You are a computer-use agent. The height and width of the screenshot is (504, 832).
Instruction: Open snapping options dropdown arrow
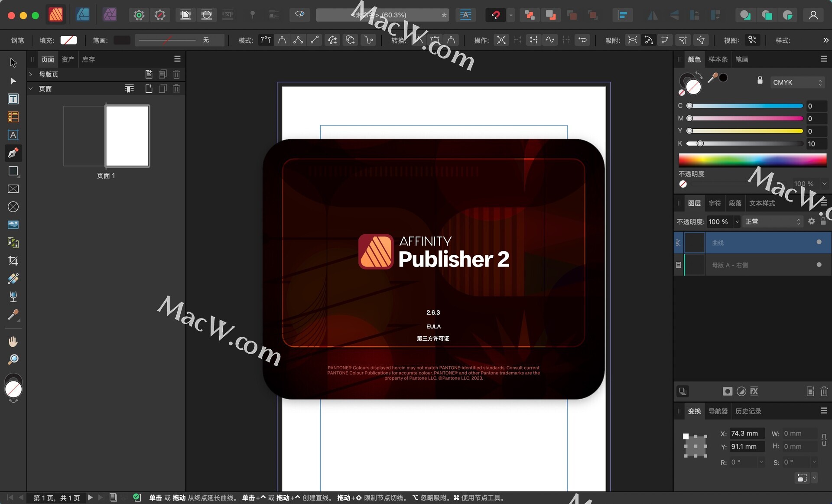511,15
